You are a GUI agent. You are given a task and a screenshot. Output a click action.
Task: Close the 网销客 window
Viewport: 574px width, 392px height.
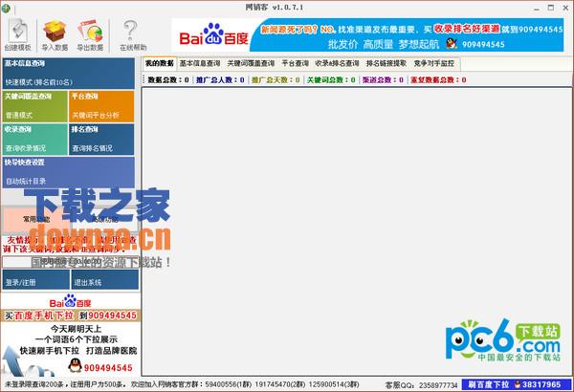565,8
